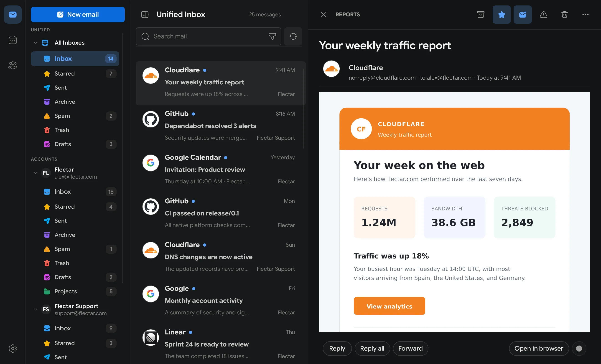
Task: Click the Linear sender avatar
Action: 150,338
